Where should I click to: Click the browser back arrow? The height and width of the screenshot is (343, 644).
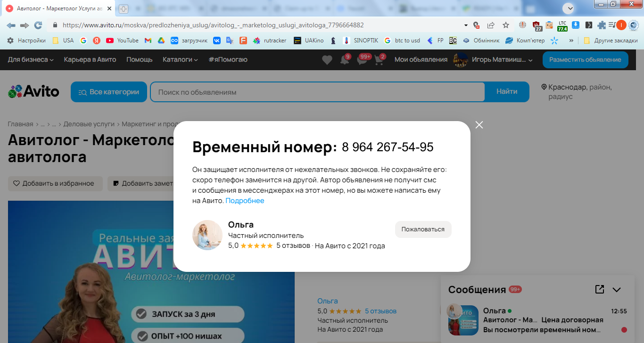(x=11, y=25)
